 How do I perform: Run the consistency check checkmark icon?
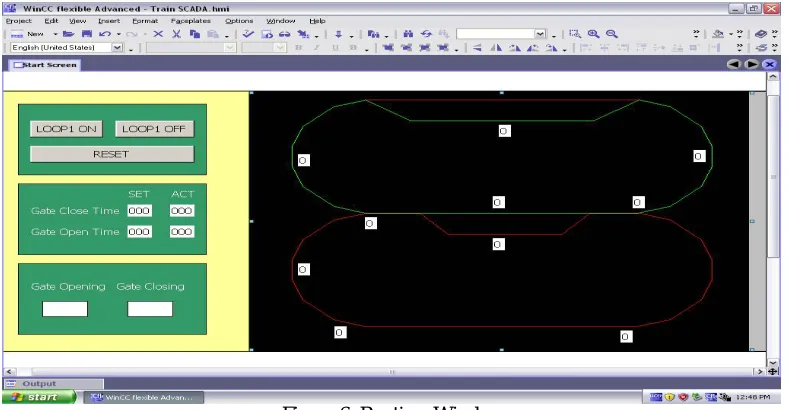coord(248,34)
